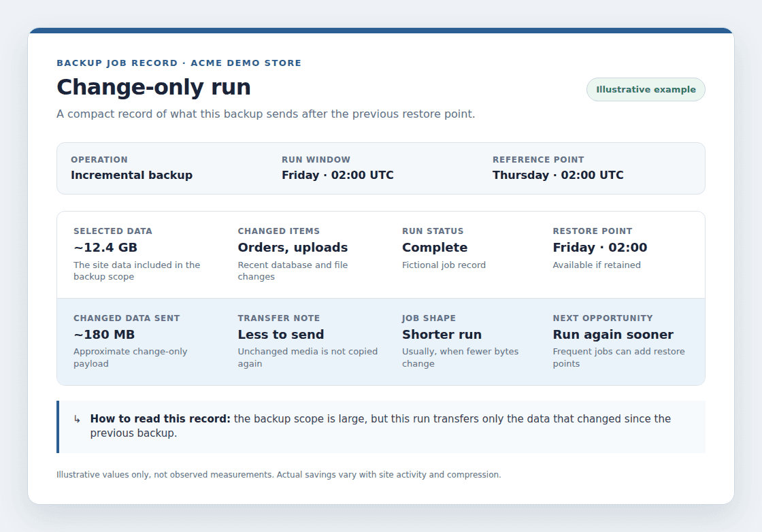Viewport: 762px width, 532px height.
Task: Click the JOB SHAPE label
Action: click(429, 318)
